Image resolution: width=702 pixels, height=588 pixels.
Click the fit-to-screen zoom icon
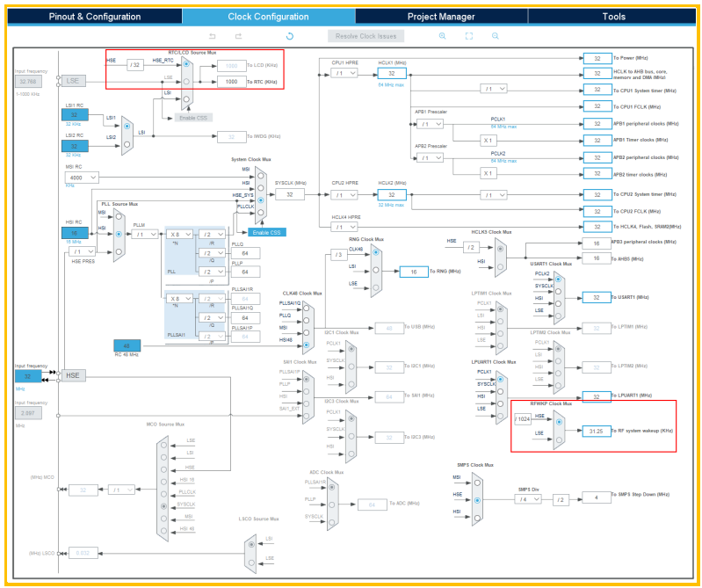[x=469, y=36]
